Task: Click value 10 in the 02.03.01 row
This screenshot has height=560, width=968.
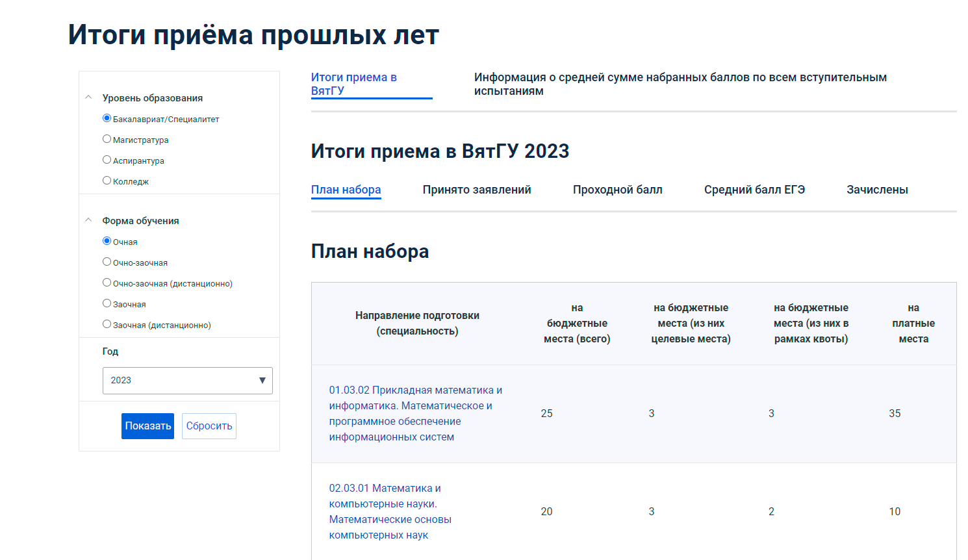Action: pyautogui.click(x=895, y=512)
